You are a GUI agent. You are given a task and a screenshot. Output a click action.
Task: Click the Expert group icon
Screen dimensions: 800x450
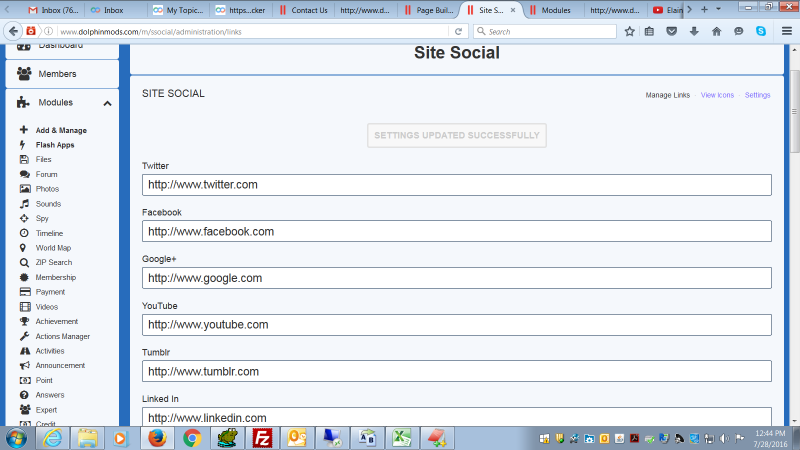pos(24,410)
